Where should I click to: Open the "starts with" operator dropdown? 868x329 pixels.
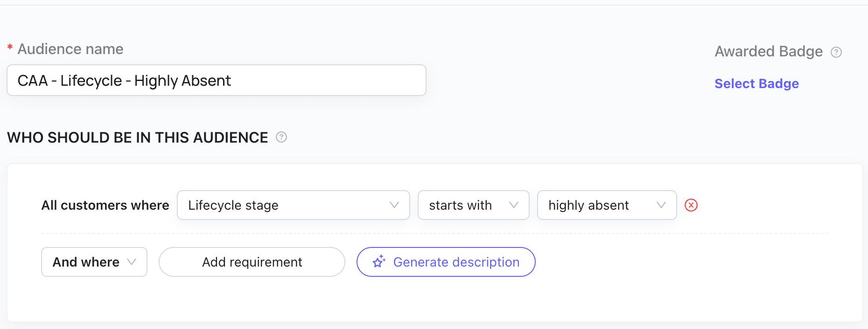[x=473, y=205]
